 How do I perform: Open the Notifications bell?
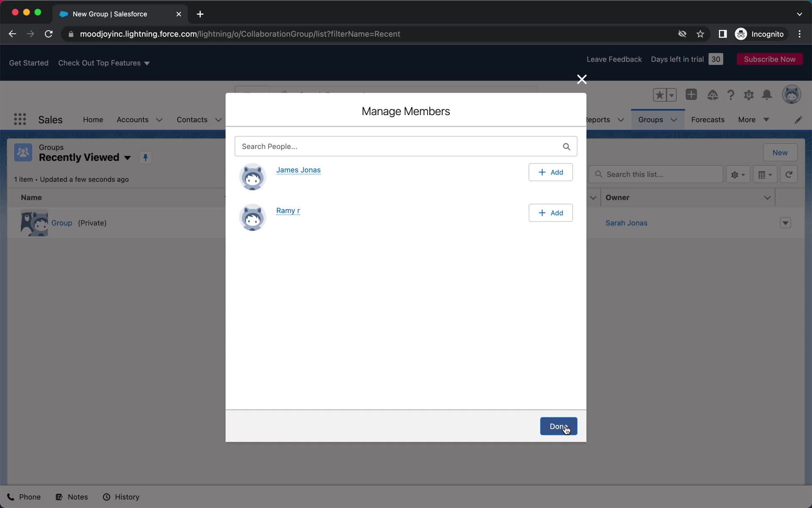coord(767,95)
